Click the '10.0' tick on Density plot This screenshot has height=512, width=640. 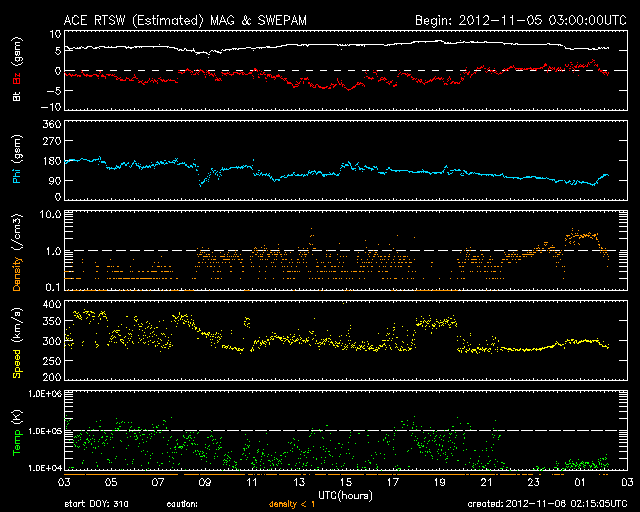[50, 214]
